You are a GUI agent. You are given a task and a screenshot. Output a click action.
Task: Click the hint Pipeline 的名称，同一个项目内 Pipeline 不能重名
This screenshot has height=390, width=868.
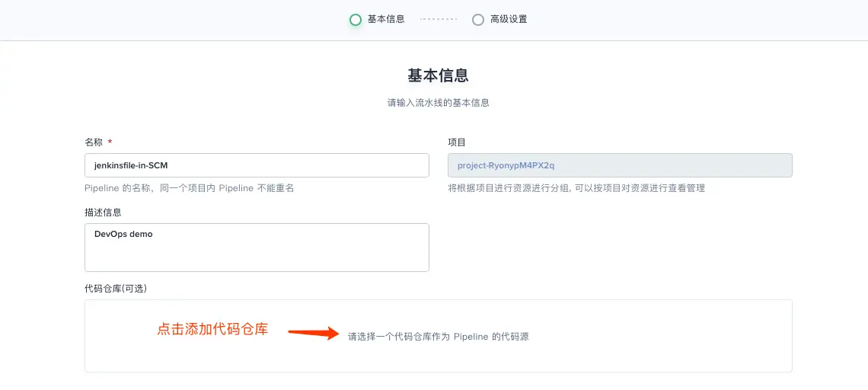[190, 188]
